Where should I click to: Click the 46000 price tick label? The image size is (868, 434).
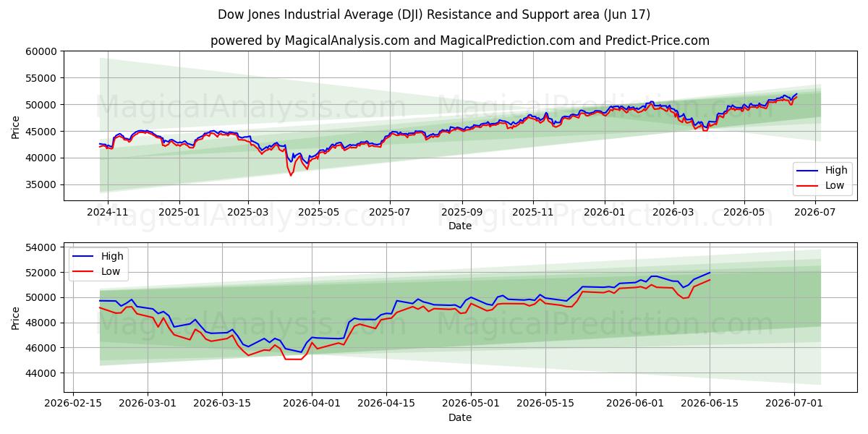click(43, 348)
